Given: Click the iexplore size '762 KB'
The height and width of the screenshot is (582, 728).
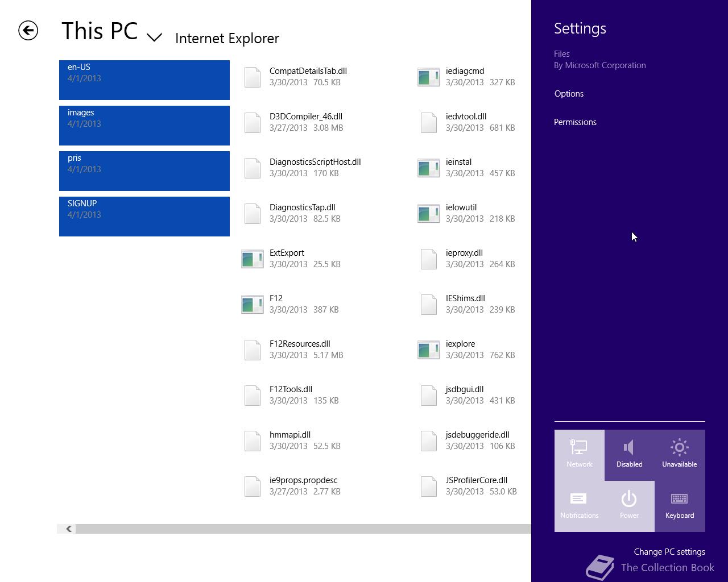Looking at the screenshot, I should [x=502, y=355].
